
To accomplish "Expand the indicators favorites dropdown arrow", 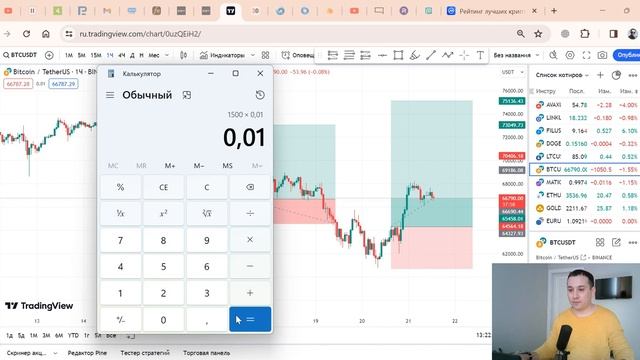I will (x=253, y=55).
